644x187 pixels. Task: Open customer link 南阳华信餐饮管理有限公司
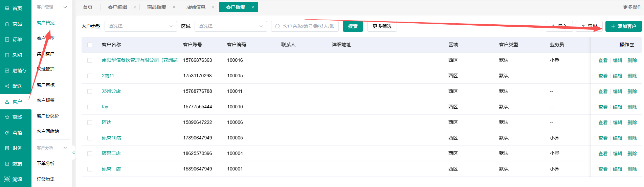[x=140, y=60]
